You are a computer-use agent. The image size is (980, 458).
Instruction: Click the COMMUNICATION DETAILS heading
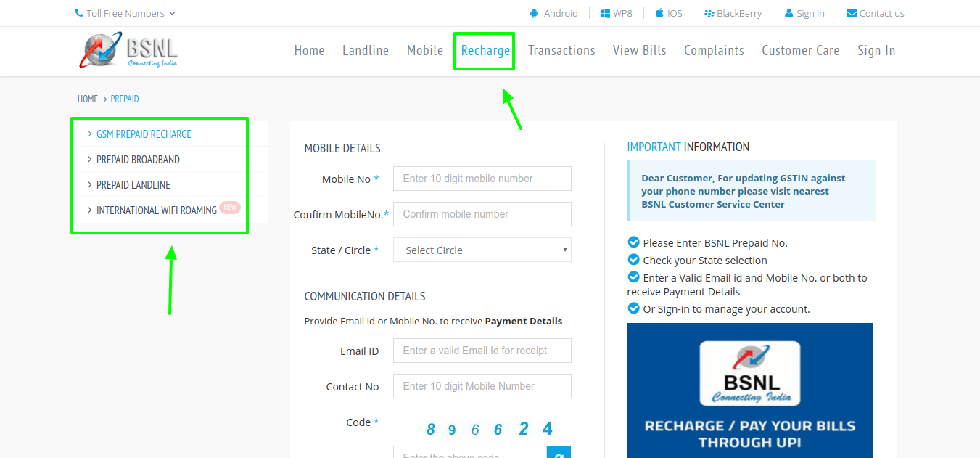[x=365, y=296]
